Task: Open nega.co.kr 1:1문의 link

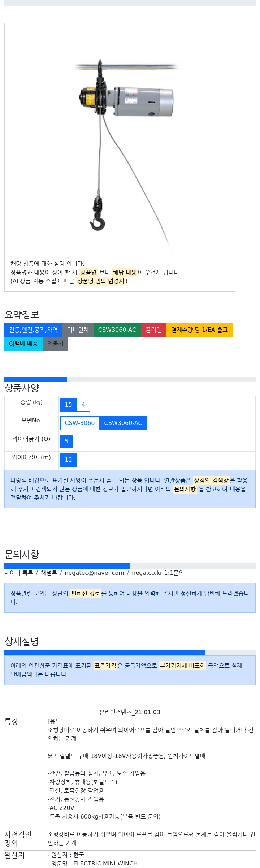Action: tap(158, 573)
